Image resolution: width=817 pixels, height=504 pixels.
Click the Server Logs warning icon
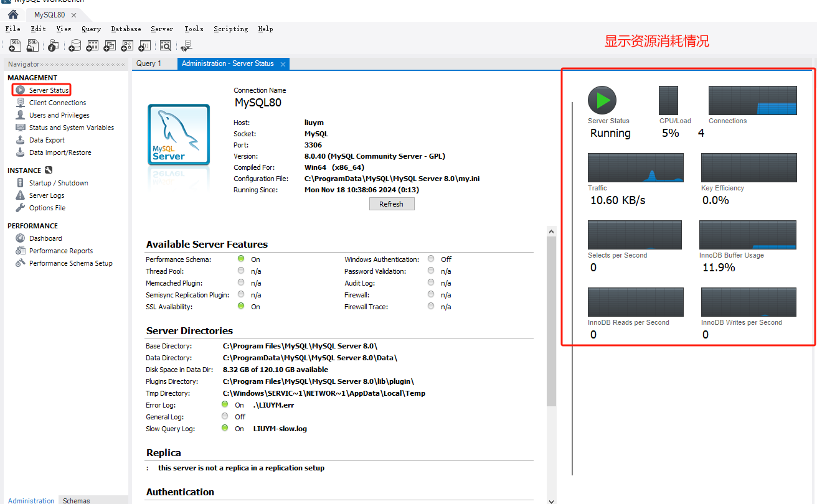pos(21,195)
